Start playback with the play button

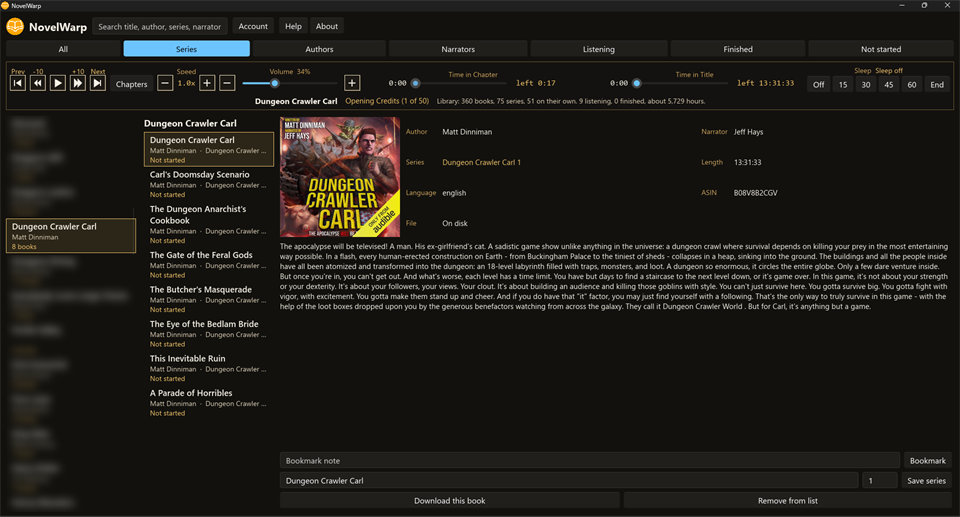(58, 83)
